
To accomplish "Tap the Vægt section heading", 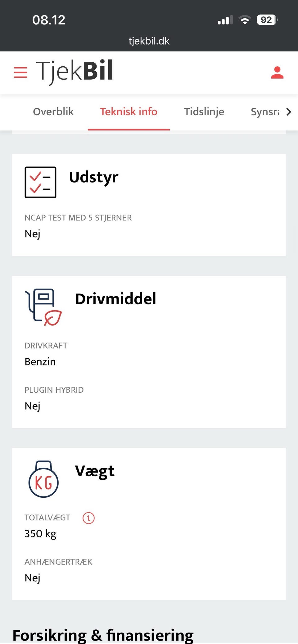I will point(95,471).
